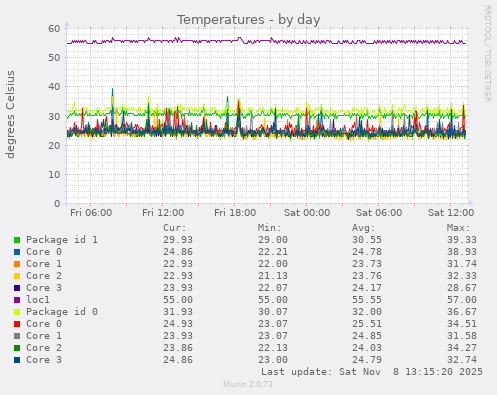The height and width of the screenshot is (395, 497).
Task: Click the blue Core 0 min value 22.21
Action: pos(273,252)
